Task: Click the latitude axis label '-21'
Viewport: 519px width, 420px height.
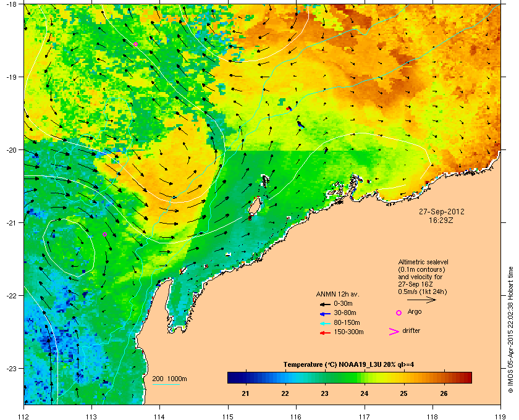Action: pyautogui.click(x=11, y=222)
